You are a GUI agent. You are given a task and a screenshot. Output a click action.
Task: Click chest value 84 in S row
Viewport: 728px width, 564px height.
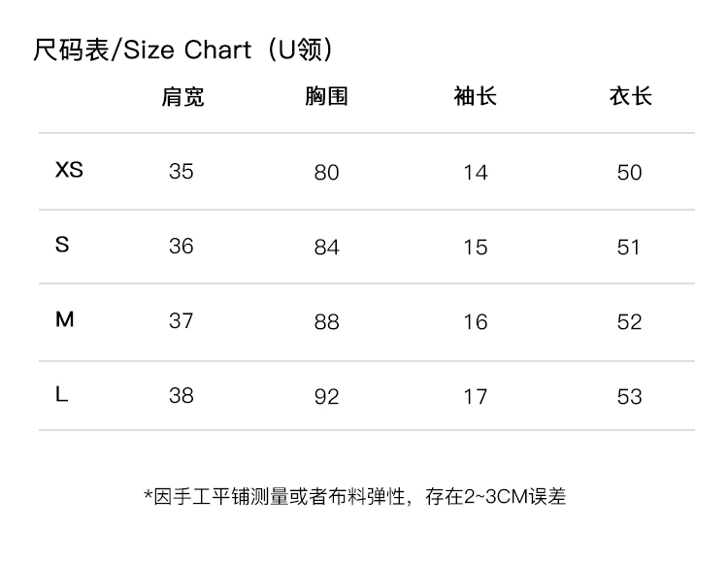pos(327,248)
